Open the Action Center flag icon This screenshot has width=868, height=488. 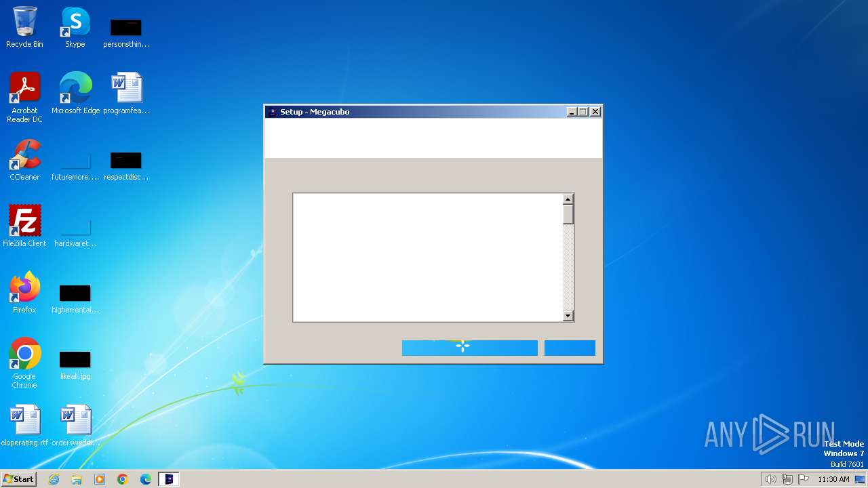(804, 479)
